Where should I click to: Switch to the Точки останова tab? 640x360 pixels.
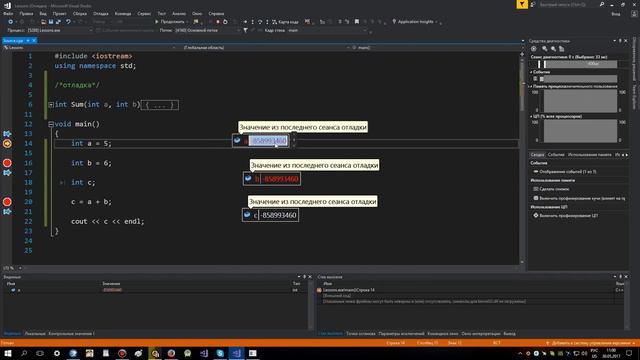pyautogui.click(x=360, y=333)
